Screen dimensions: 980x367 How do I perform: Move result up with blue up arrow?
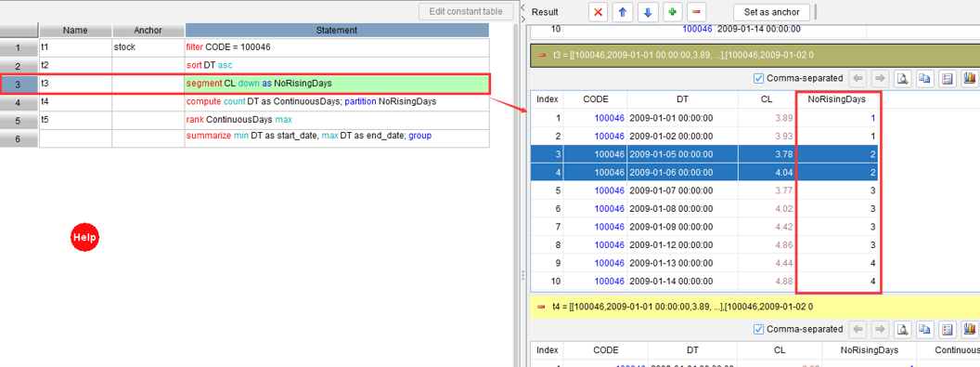623,12
